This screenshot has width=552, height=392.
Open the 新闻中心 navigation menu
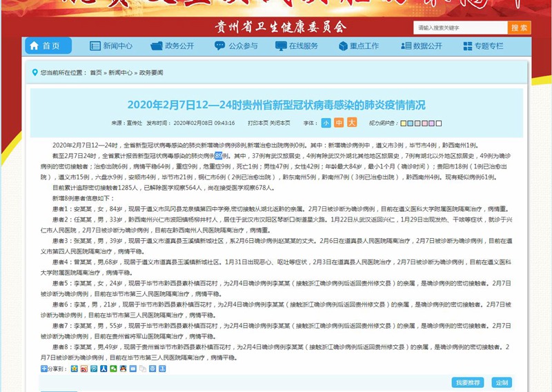click(111, 46)
